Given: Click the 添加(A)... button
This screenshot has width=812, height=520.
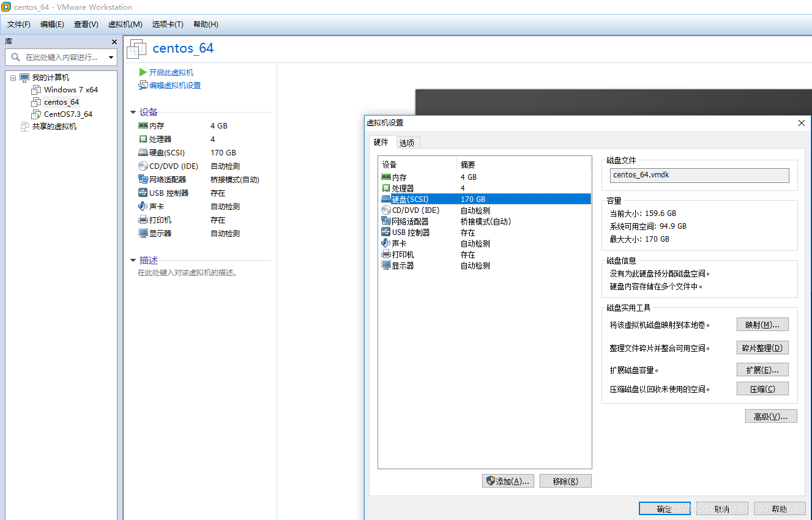Looking at the screenshot, I should [x=508, y=481].
